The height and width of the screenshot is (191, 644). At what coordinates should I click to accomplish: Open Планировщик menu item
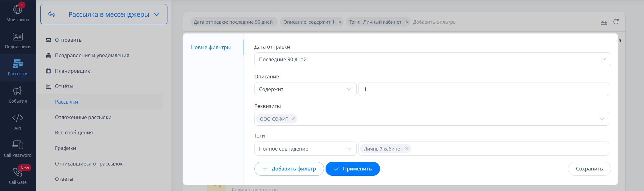(72, 71)
